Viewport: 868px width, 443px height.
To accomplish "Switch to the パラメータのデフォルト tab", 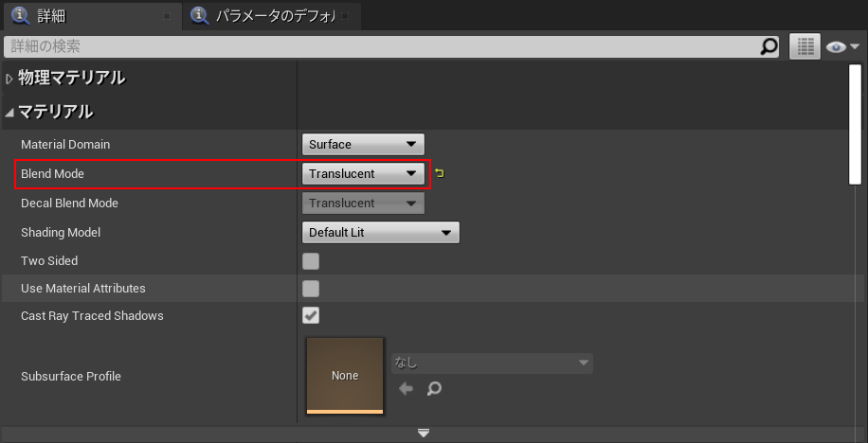I will click(x=272, y=16).
